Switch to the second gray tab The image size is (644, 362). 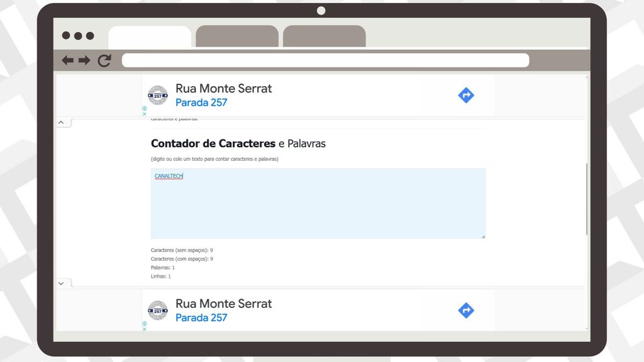coord(237,36)
